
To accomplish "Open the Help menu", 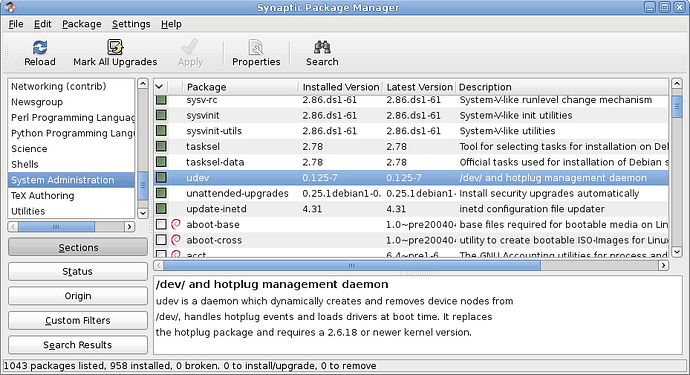I will point(171,24).
